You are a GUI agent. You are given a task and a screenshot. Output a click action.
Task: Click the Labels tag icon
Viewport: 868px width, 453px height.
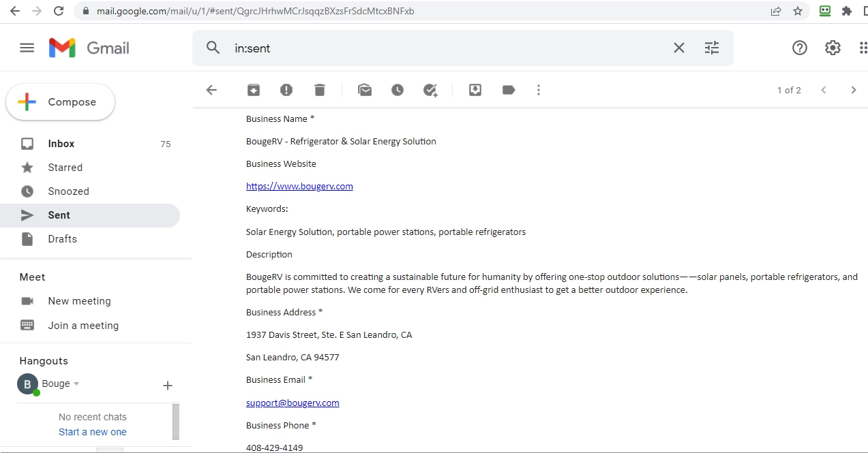pos(509,90)
